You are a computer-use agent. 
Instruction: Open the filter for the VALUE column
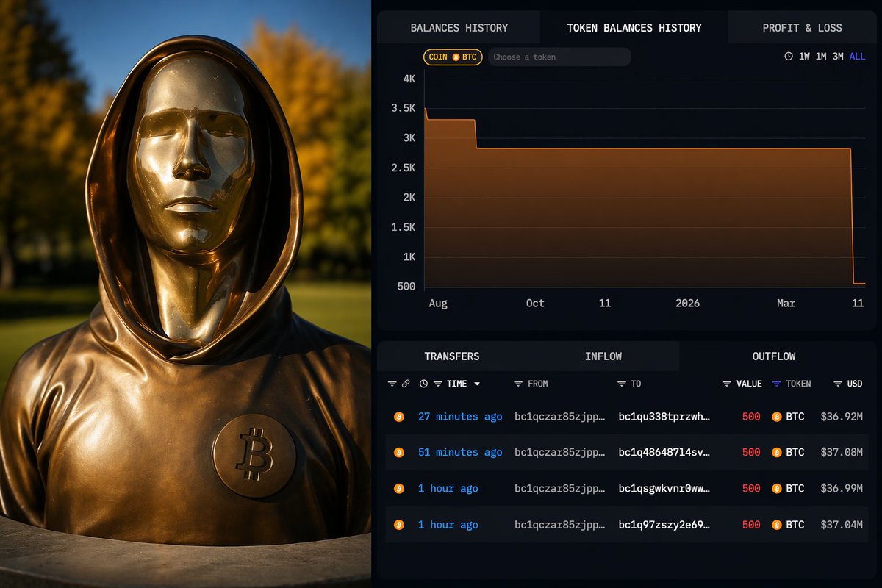(727, 384)
